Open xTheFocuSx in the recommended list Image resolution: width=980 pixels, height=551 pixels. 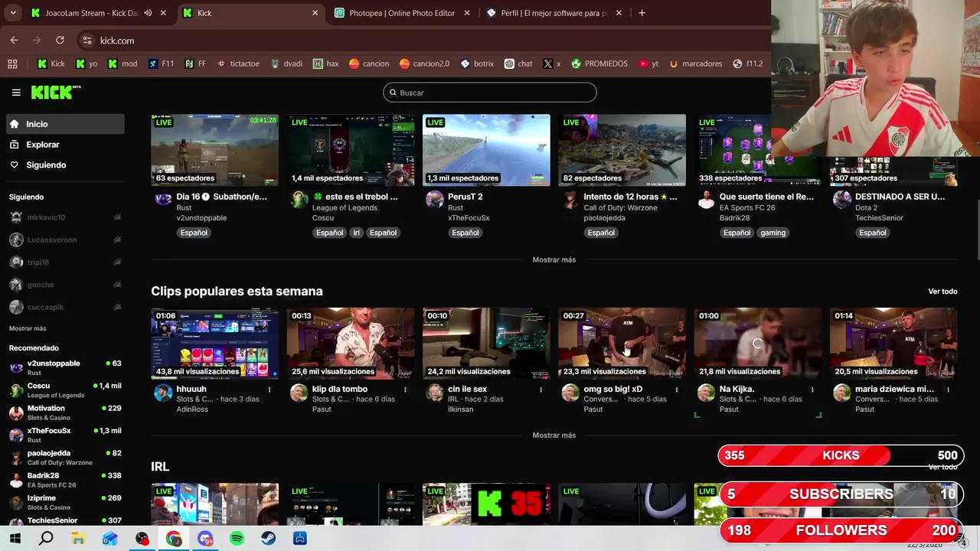click(x=65, y=435)
